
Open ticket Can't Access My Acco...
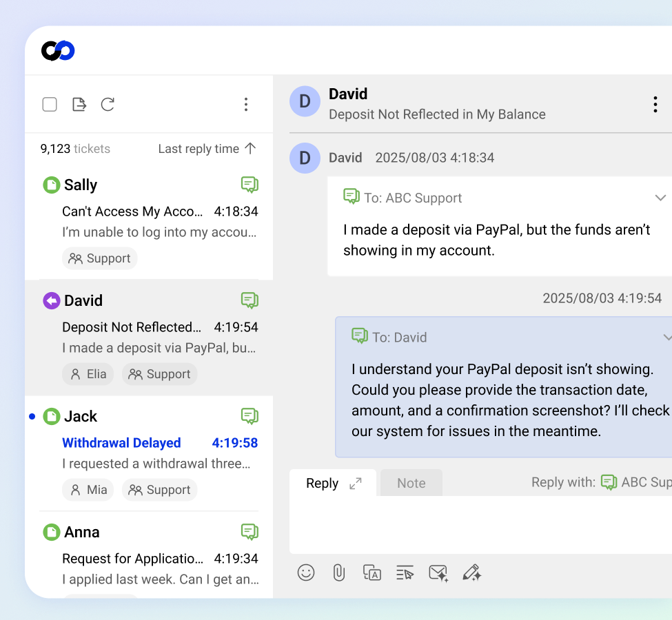point(132,211)
